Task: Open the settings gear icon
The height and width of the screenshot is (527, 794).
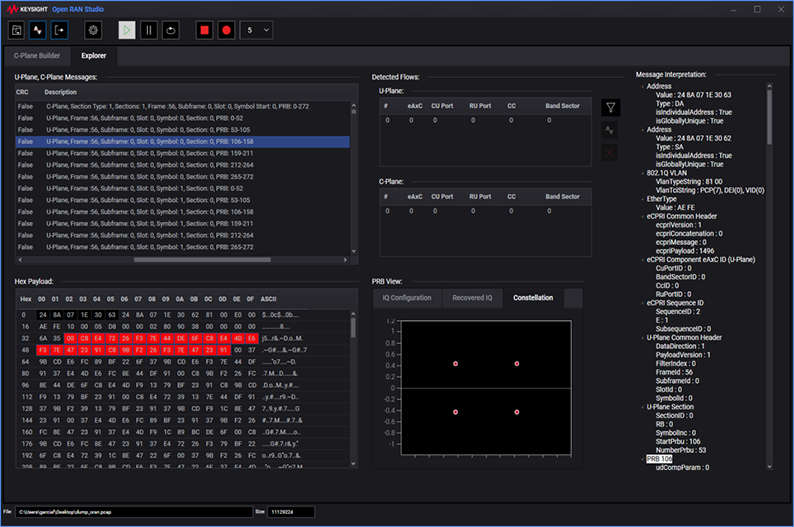Action: (x=93, y=30)
